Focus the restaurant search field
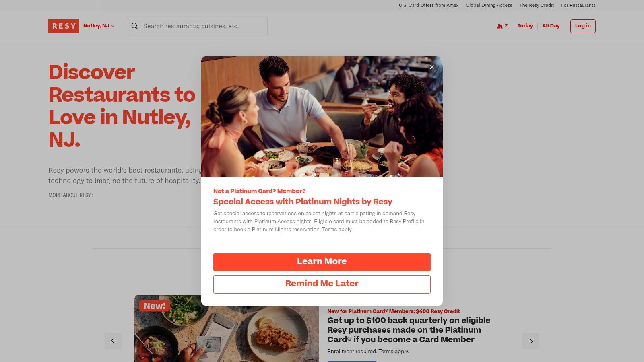The image size is (644, 362). coord(197,26)
